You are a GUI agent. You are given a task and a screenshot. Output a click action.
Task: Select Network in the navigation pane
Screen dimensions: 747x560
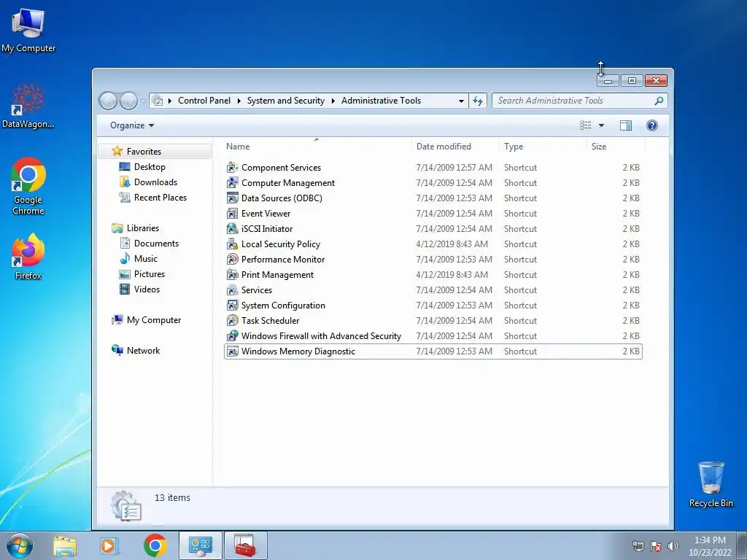[143, 351]
